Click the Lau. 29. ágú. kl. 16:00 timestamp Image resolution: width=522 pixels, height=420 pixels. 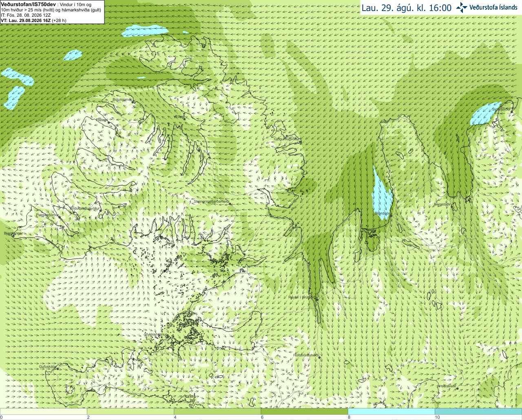click(x=407, y=8)
